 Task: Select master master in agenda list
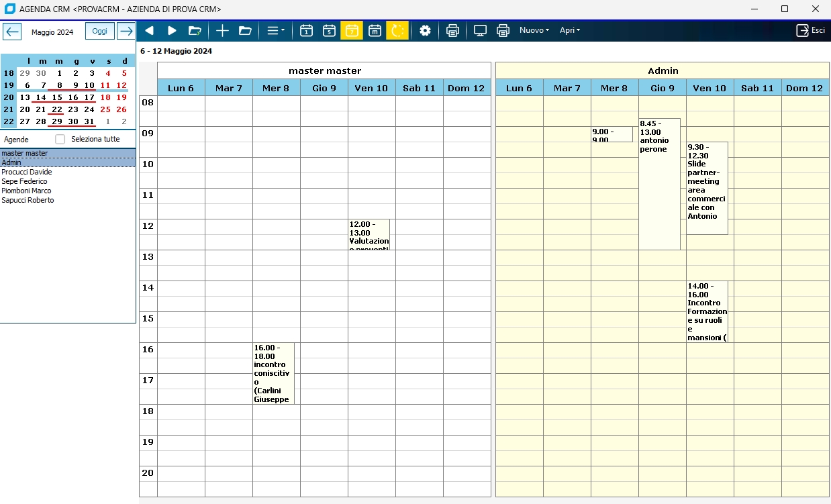[68, 153]
